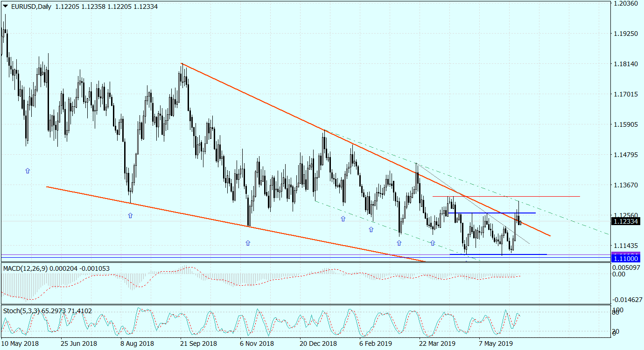
Task: Click the 1.20360 price axis label
Action: [626, 3]
